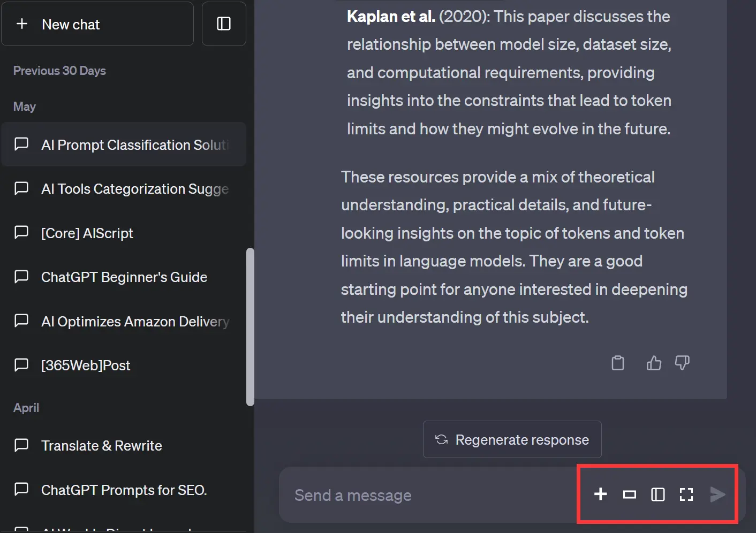
Task: Open the [365Web]Post chat
Action: coord(124,365)
